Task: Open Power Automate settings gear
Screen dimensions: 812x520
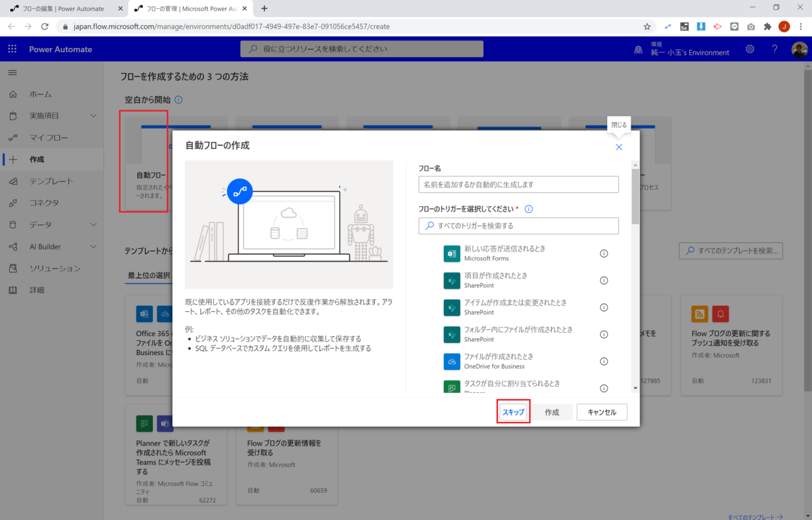Action: pyautogui.click(x=750, y=49)
